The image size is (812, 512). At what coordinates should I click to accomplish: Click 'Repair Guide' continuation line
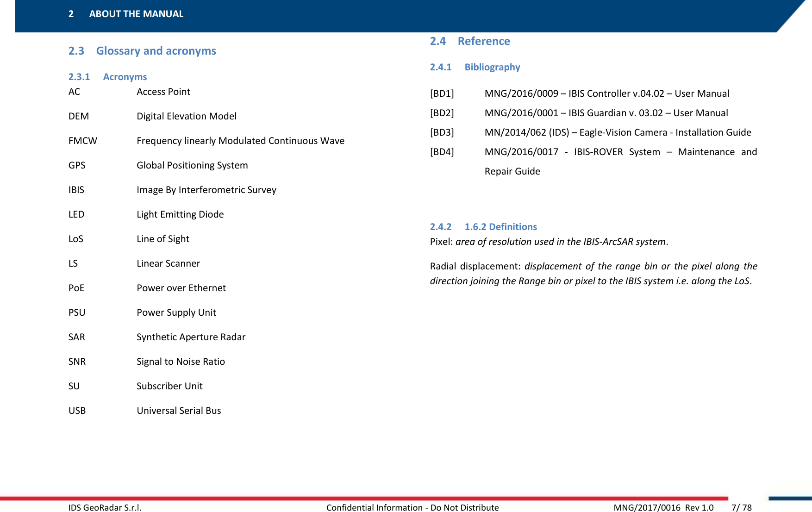point(512,171)
